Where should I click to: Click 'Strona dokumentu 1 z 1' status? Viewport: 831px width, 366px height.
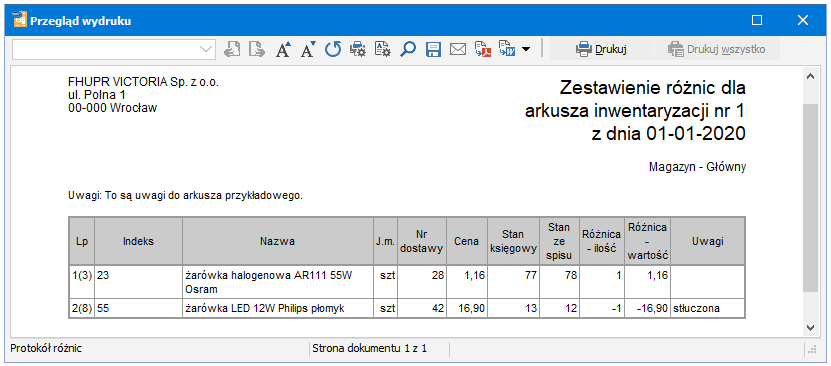[x=370, y=349]
